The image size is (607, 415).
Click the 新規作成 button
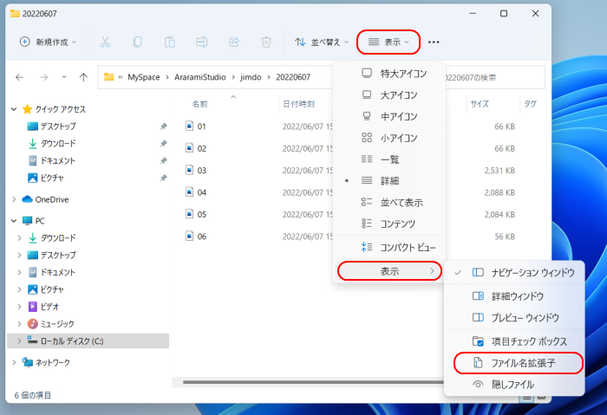click(48, 42)
